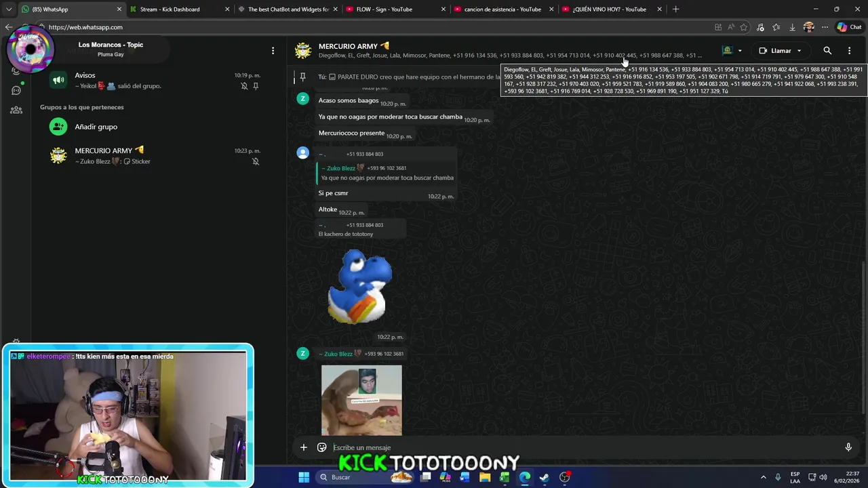Open browser downloads icon
Screen dimensions: 868x488
[792, 27]
